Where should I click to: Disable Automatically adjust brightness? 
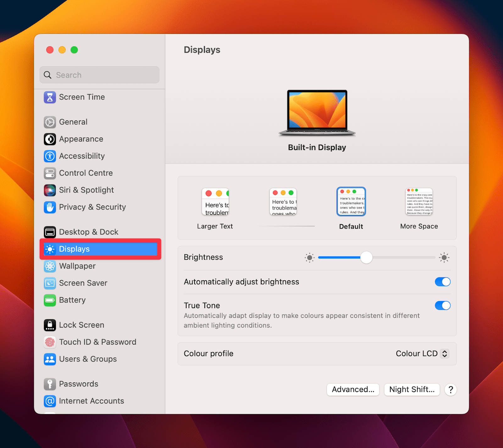point(443,281)
